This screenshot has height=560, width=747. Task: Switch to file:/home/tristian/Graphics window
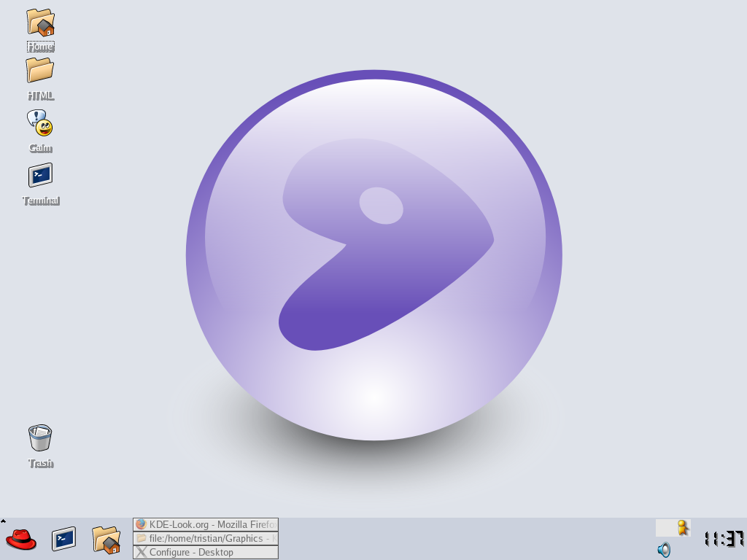[x=206, y=539]
